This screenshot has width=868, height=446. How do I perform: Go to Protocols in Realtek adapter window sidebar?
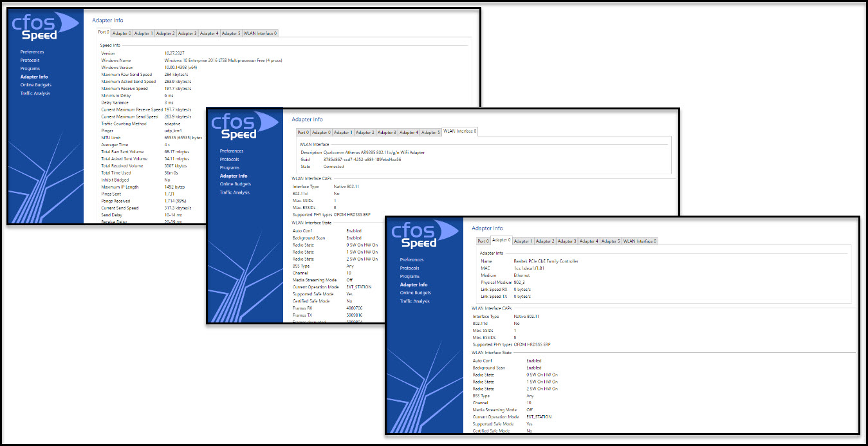[409, 268]
